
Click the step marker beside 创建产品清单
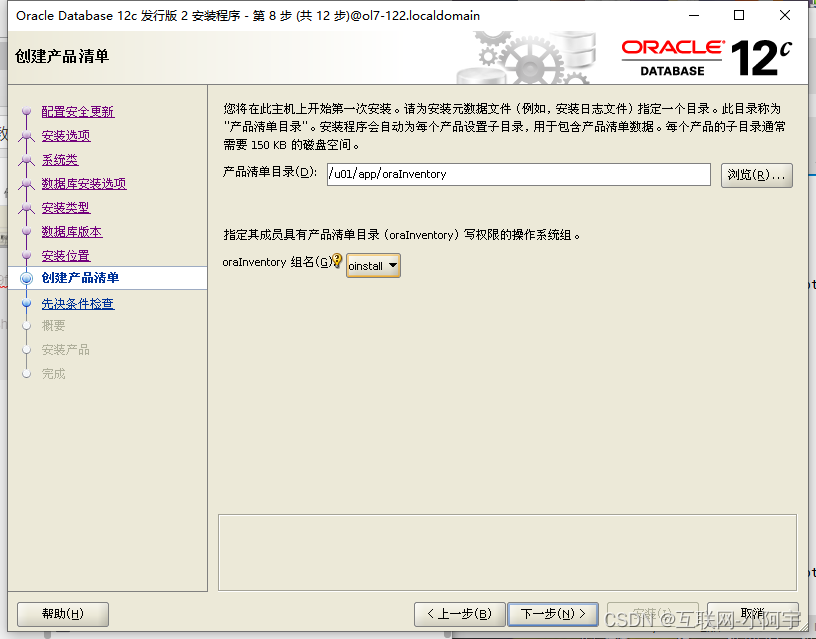(27, 278)
